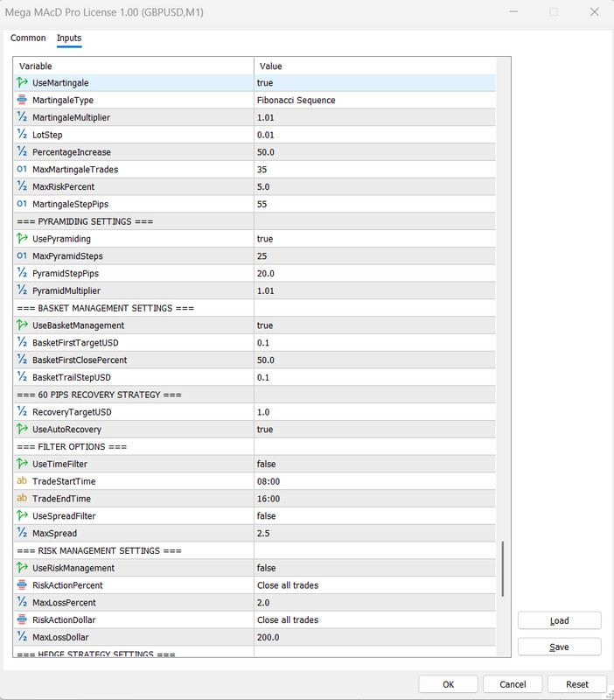
Task: Toggle the UsePyramiding true value
Action: click(x=374, y=239)
